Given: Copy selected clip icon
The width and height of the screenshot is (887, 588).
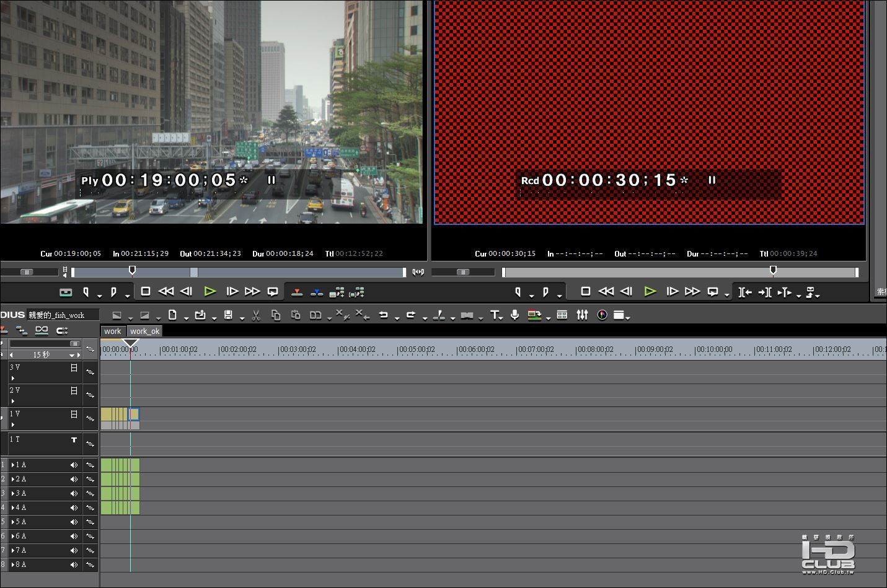Looking at the screenshot, I should pyautogui.click(x=276, y=315).
